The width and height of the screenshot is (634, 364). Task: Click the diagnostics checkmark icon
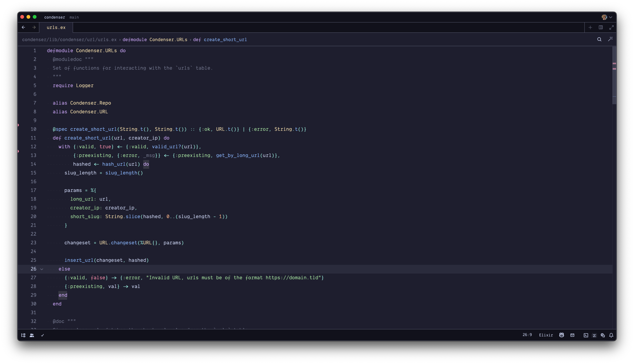(42, 335)
